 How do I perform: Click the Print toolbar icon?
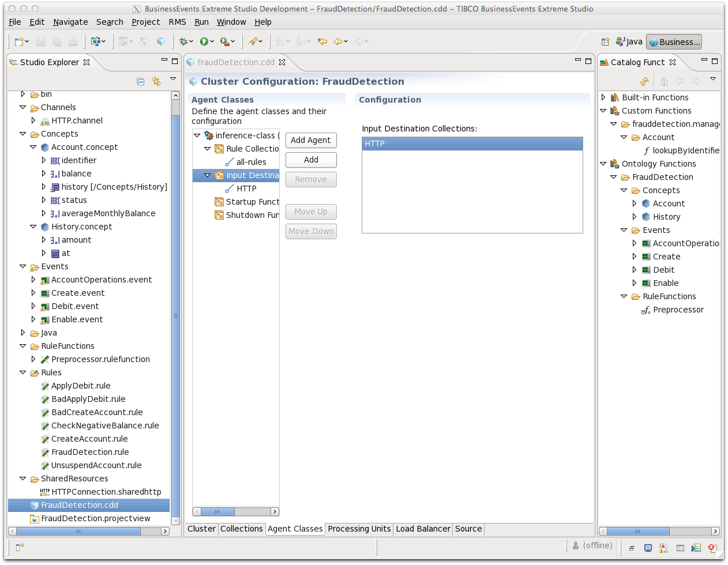tap(73, 42)
